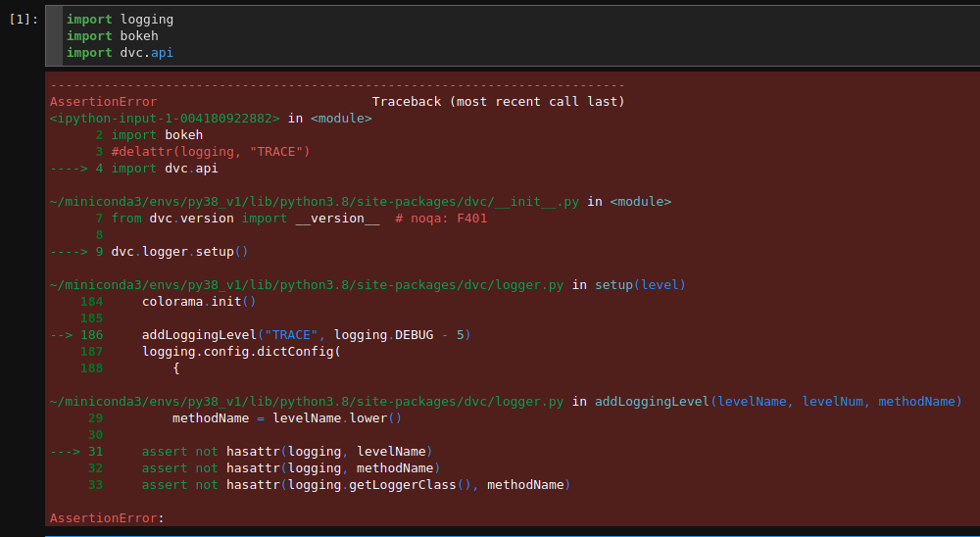Screen dimensions: 980x537
Task: Click 'import bokeh' line in the input cell
Action: 113,36
